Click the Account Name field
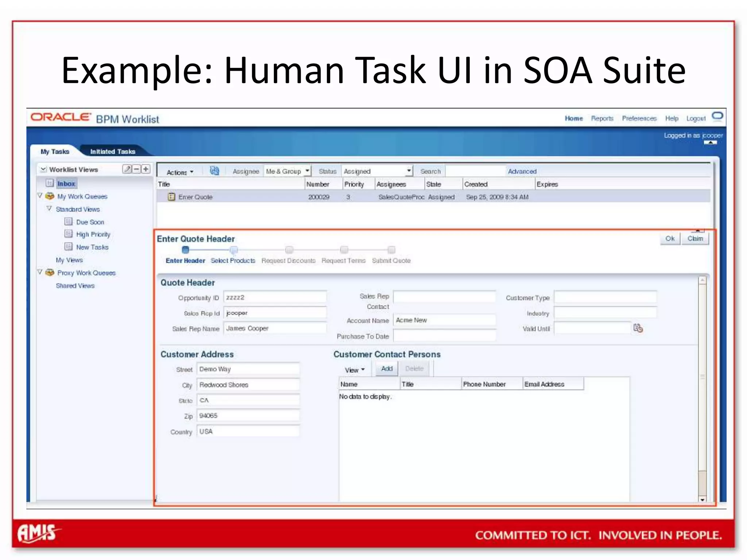 pos(445,320)
